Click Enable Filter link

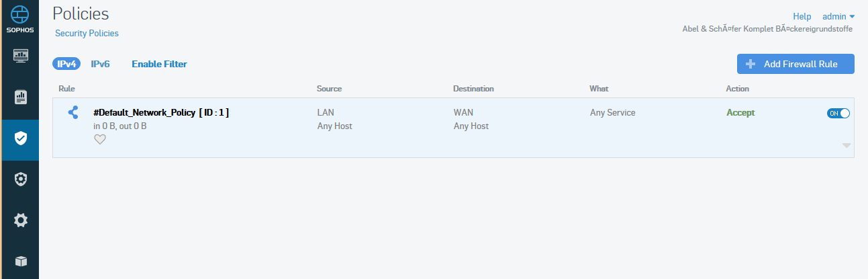click(159, 64)
